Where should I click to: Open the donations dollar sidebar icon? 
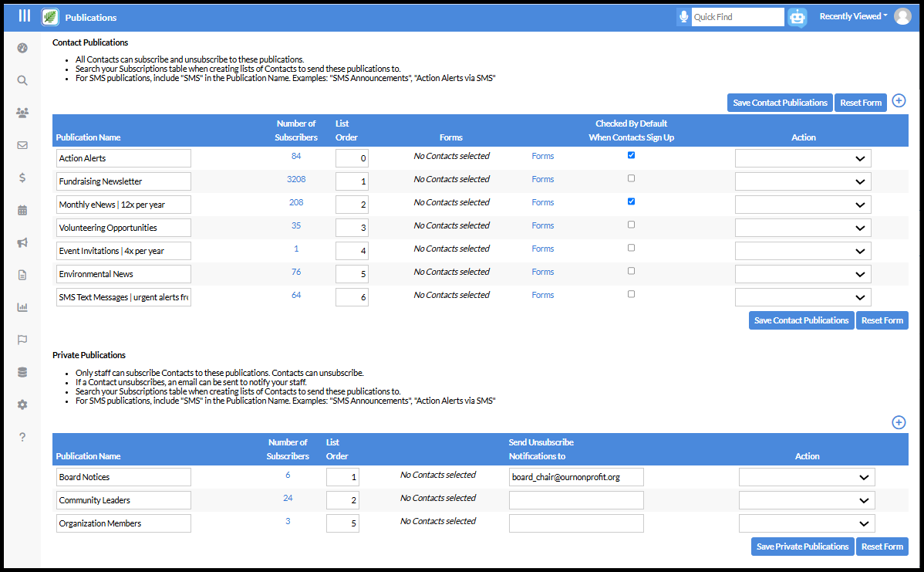(x=22, y=178)
